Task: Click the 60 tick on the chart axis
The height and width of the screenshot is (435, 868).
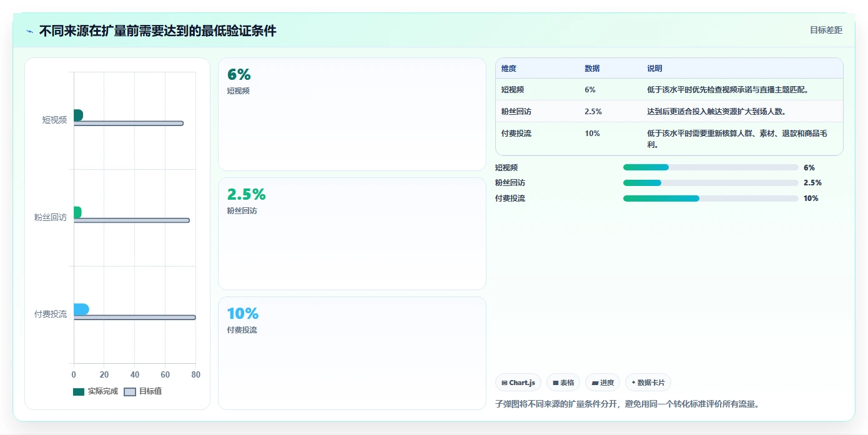Action: click(165, 374)
